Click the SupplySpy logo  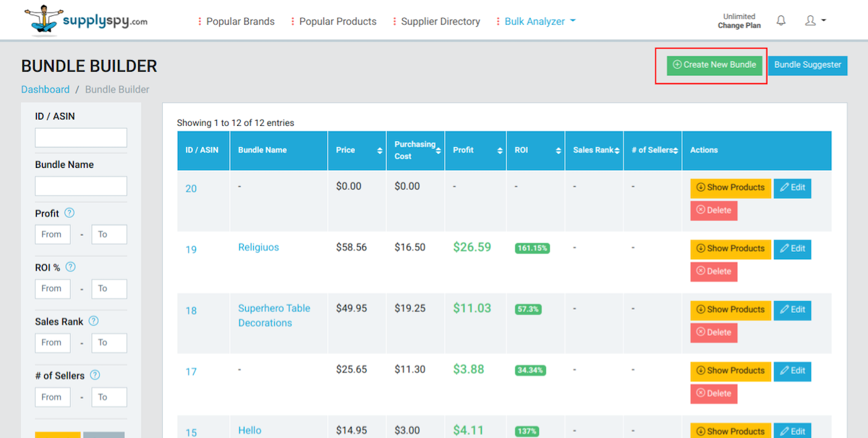(86, 21)
